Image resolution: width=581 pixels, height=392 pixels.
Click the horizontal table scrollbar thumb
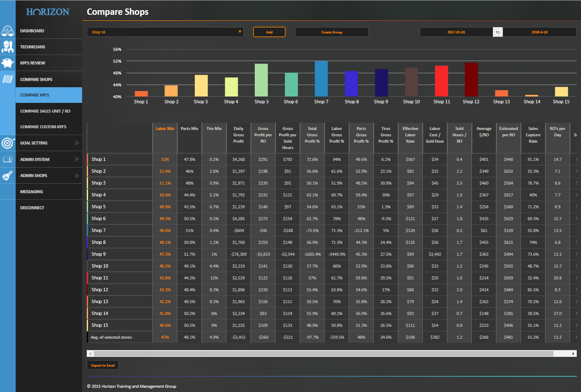(x=324, y=353)
